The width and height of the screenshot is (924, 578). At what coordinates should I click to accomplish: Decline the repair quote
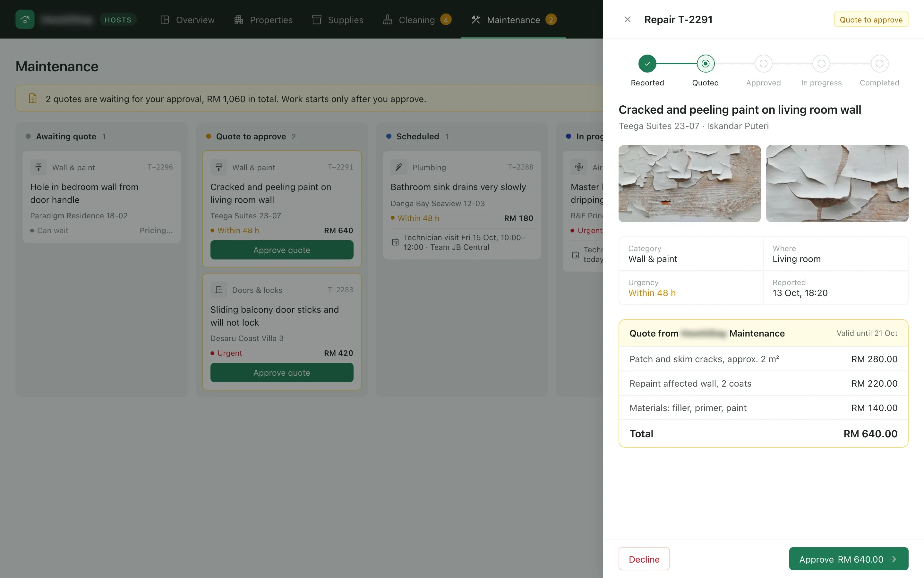coord(644,559)
